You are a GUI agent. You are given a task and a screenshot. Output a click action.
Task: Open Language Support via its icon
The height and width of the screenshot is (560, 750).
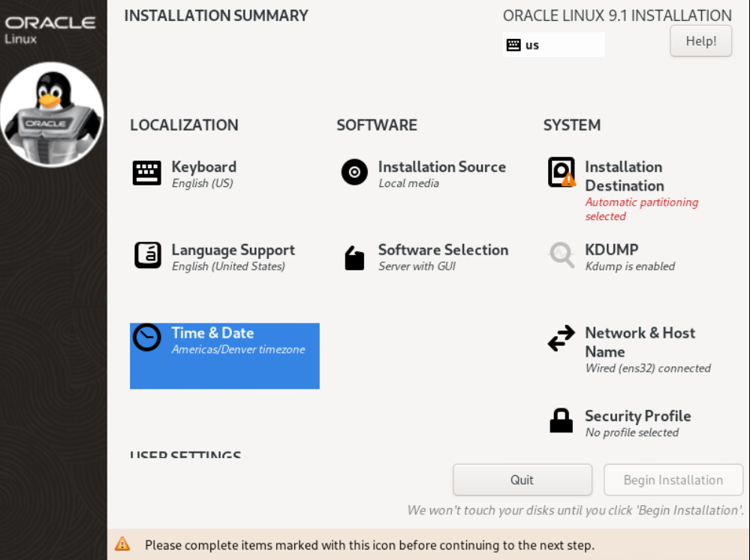point(147,255)
